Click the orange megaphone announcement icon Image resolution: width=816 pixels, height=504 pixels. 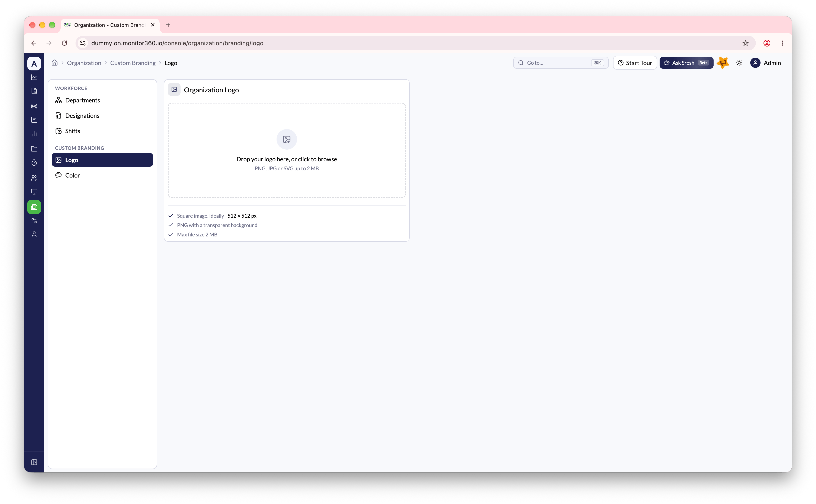click(723, 63)
